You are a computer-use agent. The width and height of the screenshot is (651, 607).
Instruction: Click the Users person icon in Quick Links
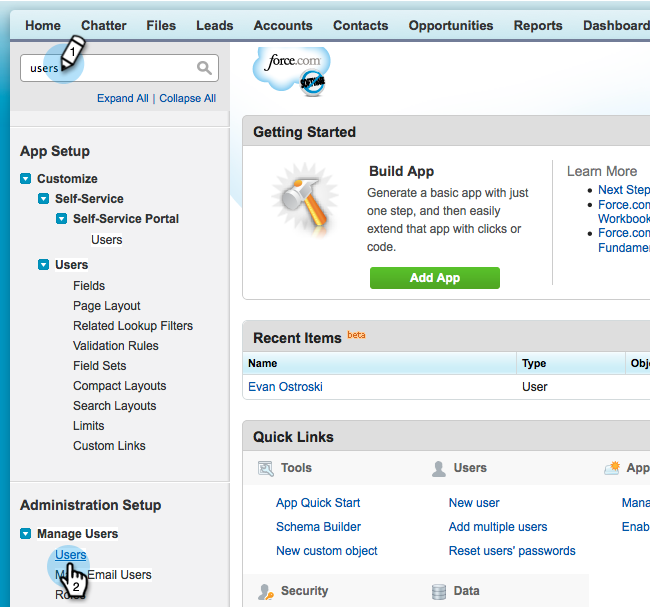(x=438, y=468)
